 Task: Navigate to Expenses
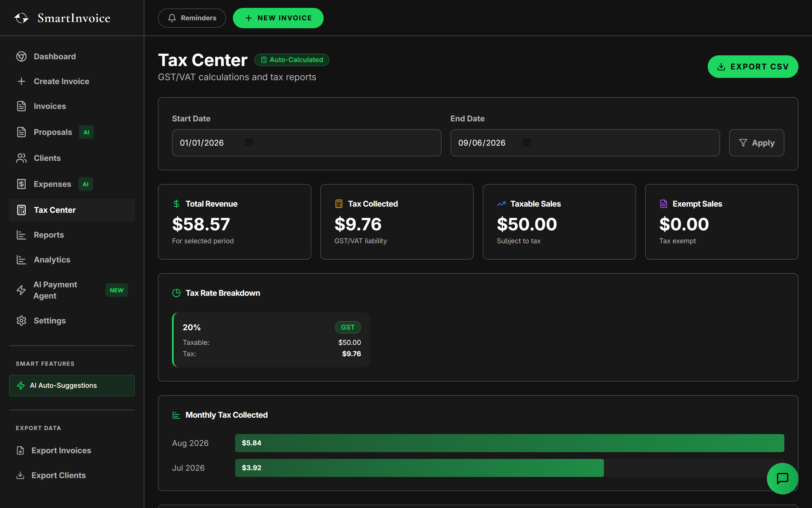tap(72, 184)
